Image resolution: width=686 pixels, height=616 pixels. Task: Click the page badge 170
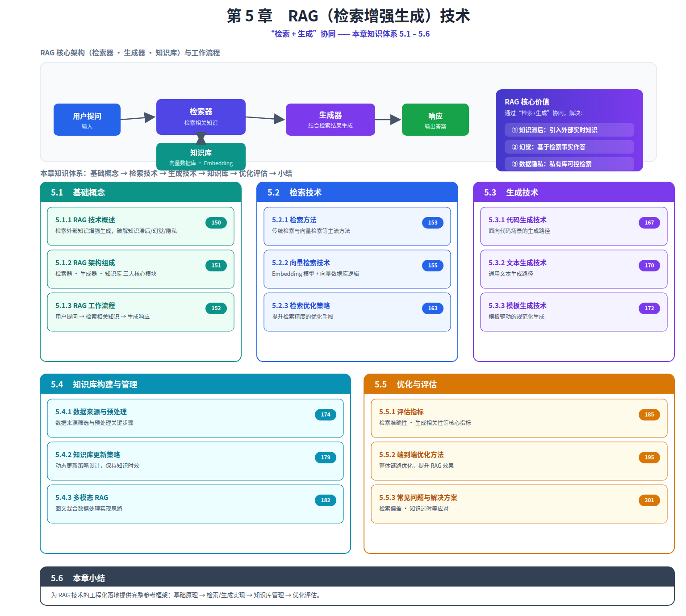[649, 266]
